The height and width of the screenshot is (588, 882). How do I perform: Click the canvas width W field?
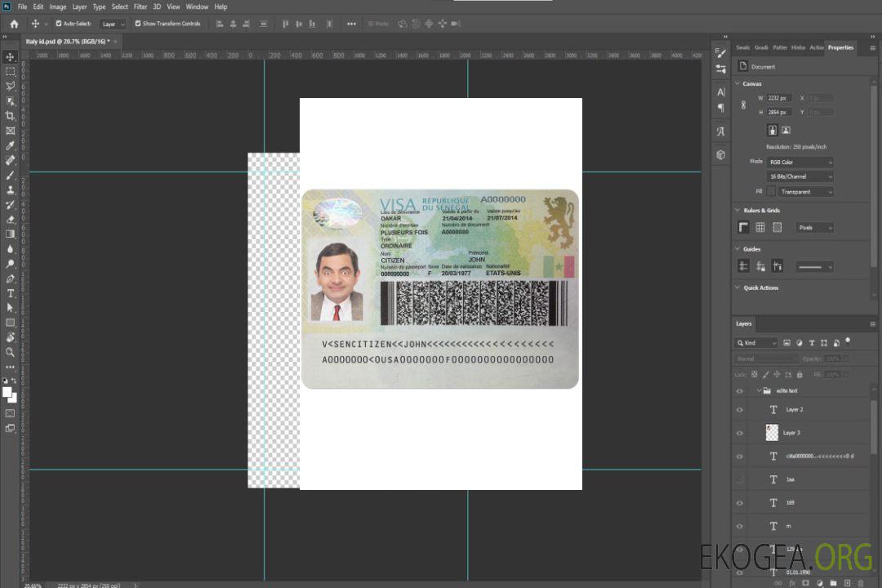click(779, 98)
